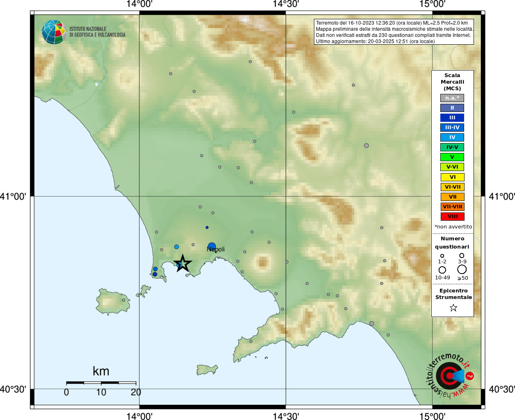This screenshot has height=420, width=515.
Task: Click the haisentitoilterremoto.it logo
Action: [x=450, y=375]
